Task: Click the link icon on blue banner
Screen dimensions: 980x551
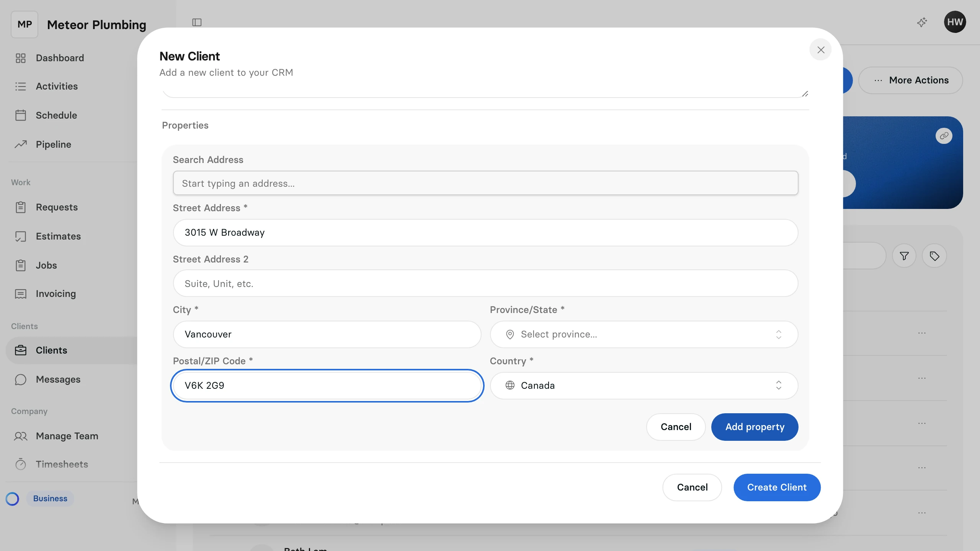Action: point(944,136)
